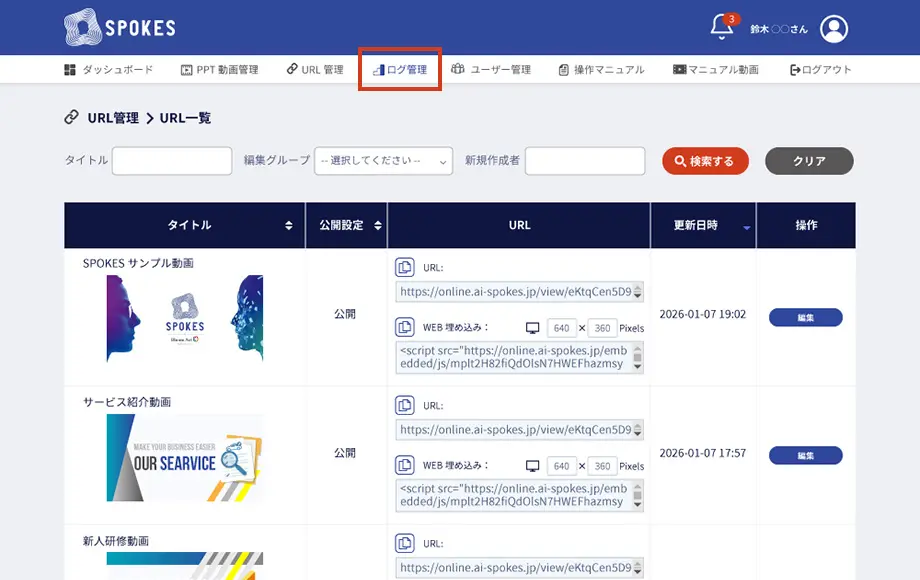Click the クリア button
This screenshot has height=580, width=920.
(x=809, y=161)
